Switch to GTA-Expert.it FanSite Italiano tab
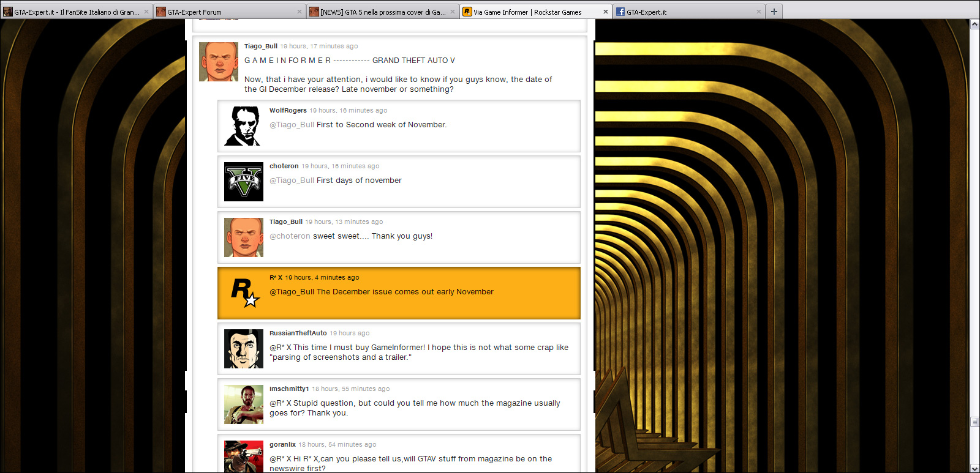Screen dimensions: 980x473 coord(77,12)
